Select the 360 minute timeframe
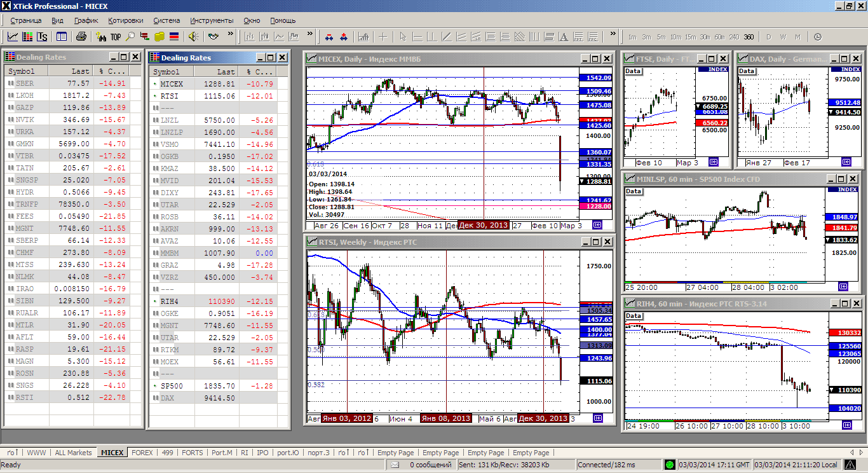Viewport: 868px width, 473px height. click(749, 37)
